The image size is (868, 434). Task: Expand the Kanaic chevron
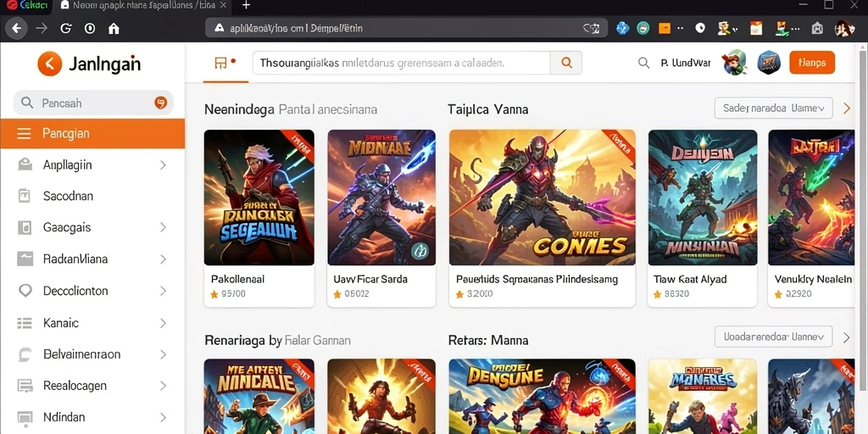coord(163,323)
